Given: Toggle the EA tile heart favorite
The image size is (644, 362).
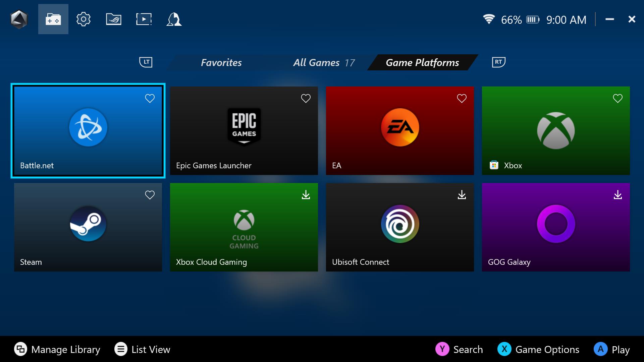Looking at the screenshot, I should [x=462, y=98].
